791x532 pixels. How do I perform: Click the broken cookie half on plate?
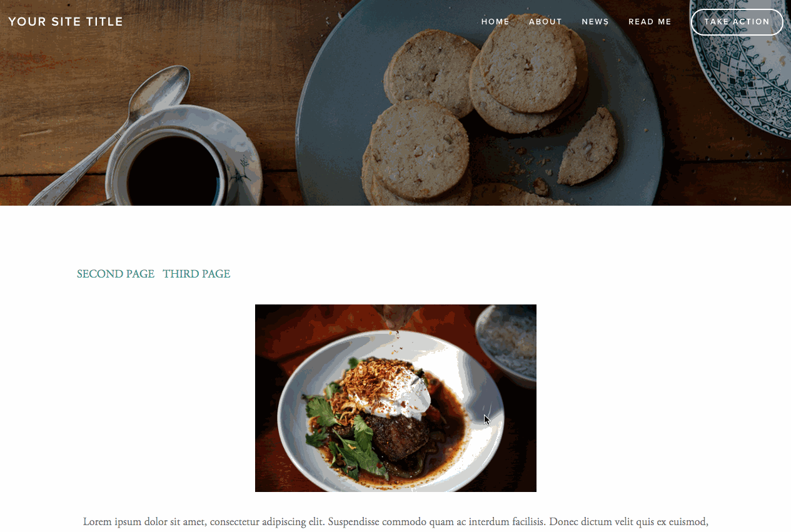tap(588, 147)
